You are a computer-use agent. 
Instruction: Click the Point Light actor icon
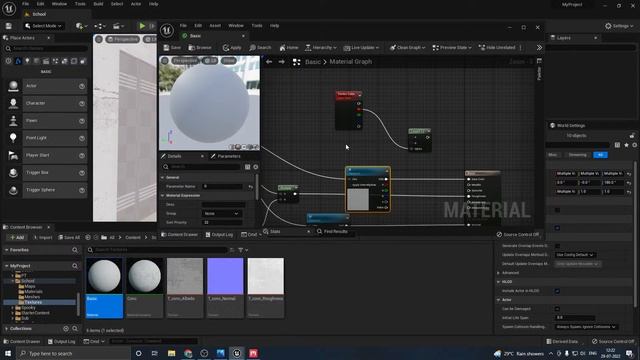pyautogui.click(x=13, y=138)
